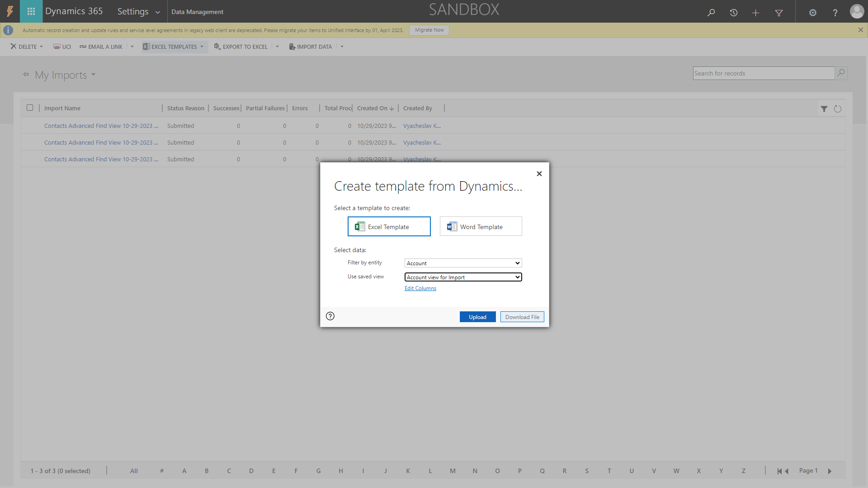Click the Search for records field
Viewport: 868px width, 488px height.
pyautogui.click(x=764, y=73)
